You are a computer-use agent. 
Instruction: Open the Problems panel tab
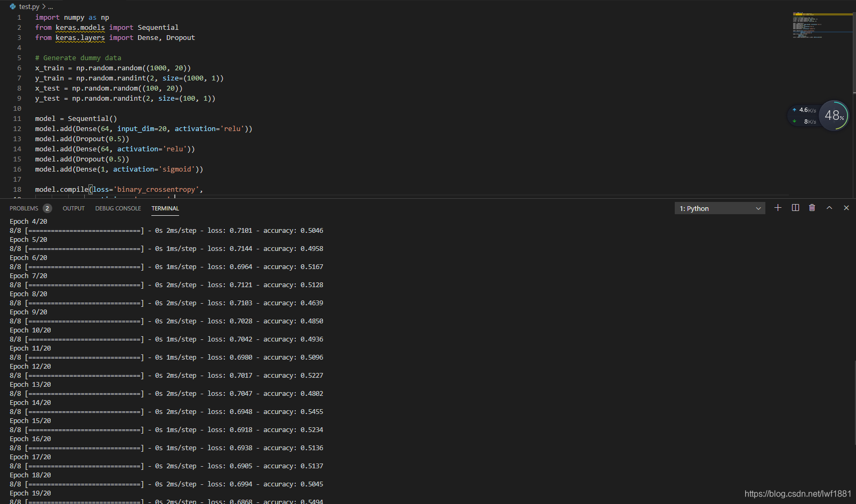point(24,208)
